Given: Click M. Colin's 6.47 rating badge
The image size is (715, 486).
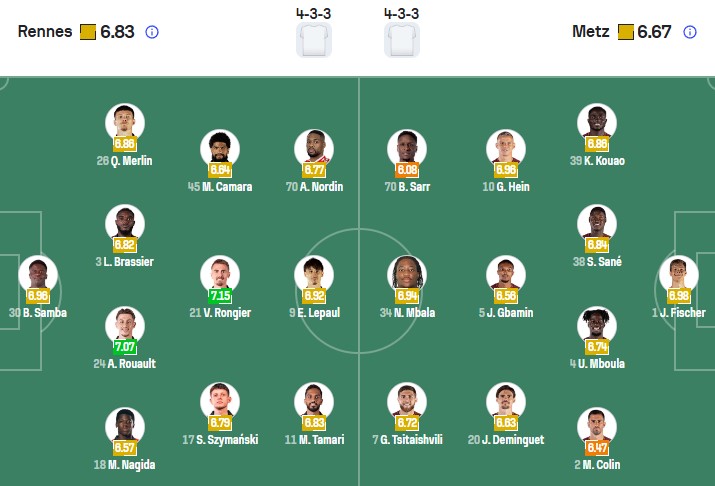Looking at the screenshot, I should [x=598, y=448].
